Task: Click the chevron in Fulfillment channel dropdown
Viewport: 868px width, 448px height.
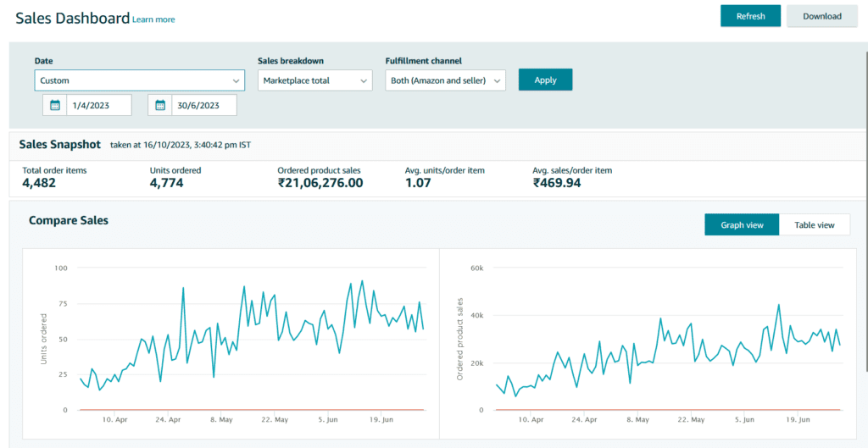Action: pos(497,80)
